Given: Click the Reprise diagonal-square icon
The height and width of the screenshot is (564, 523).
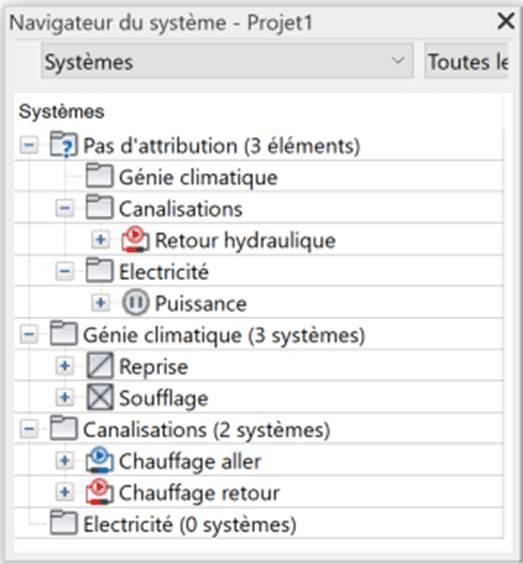Looking at the screenshot, I should pyautogui.click(x=100, y=366).
